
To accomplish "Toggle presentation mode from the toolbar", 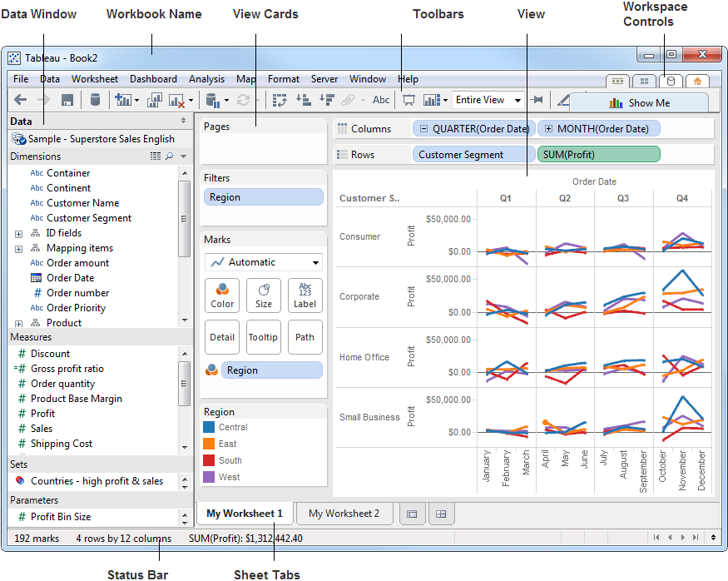I will pyautogui.click(x=409, y=100).
